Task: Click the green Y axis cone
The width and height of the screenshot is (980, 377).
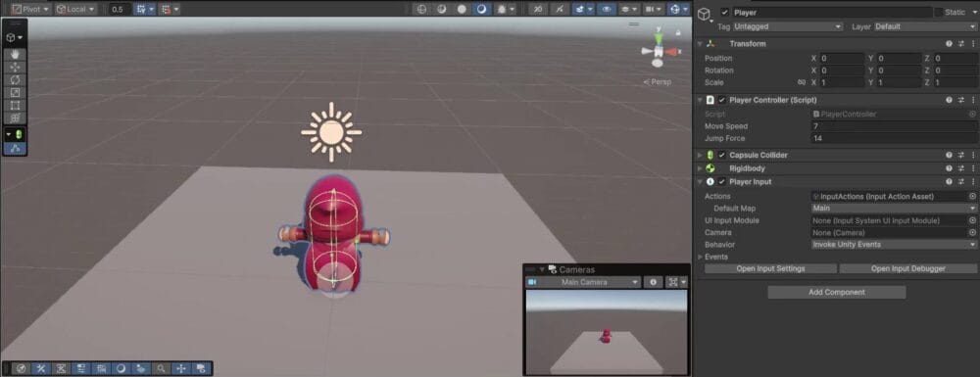Action: [x=659, y=40]
